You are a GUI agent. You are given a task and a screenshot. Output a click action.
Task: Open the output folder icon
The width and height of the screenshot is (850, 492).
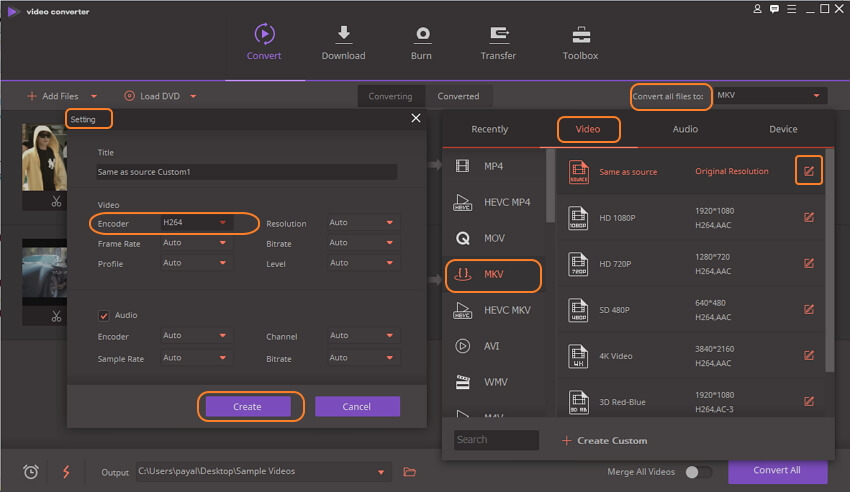(409, 471)
